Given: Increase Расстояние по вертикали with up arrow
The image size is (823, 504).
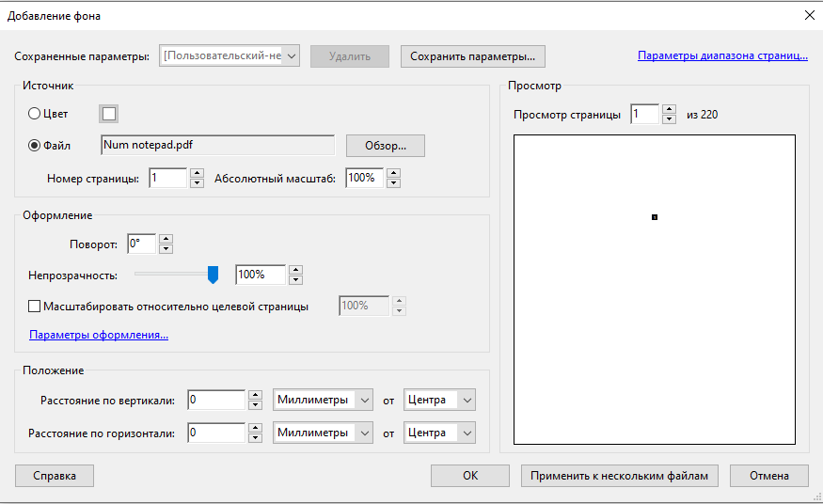Looking at the screenshot, I should [255, 395].
